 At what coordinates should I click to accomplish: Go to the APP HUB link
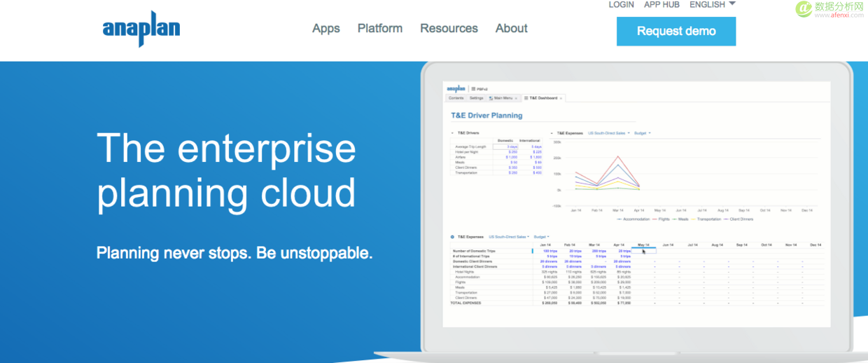661,4
